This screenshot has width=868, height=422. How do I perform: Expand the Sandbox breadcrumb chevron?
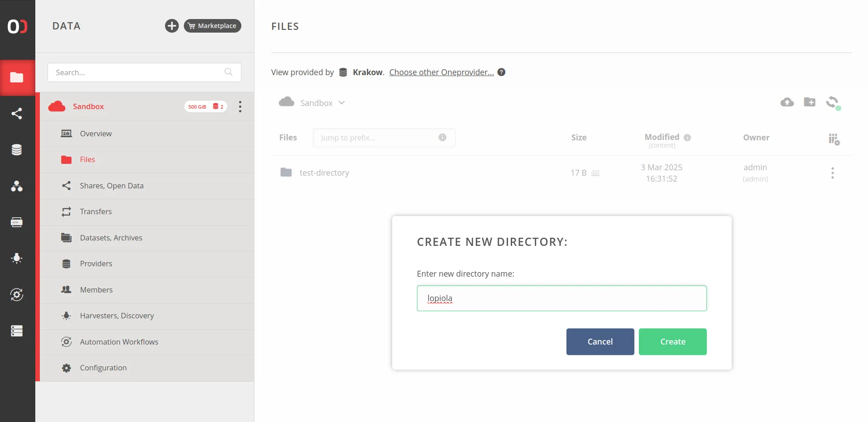pos(341,102)
